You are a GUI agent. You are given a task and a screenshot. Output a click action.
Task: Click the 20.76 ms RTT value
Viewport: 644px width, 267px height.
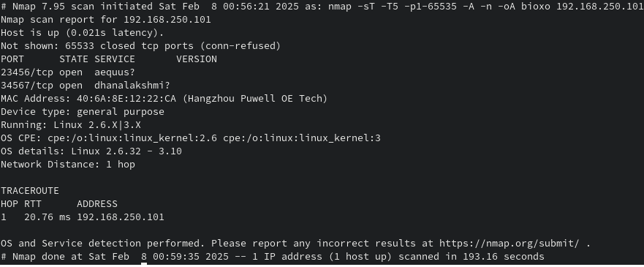[x=48, y=217]
